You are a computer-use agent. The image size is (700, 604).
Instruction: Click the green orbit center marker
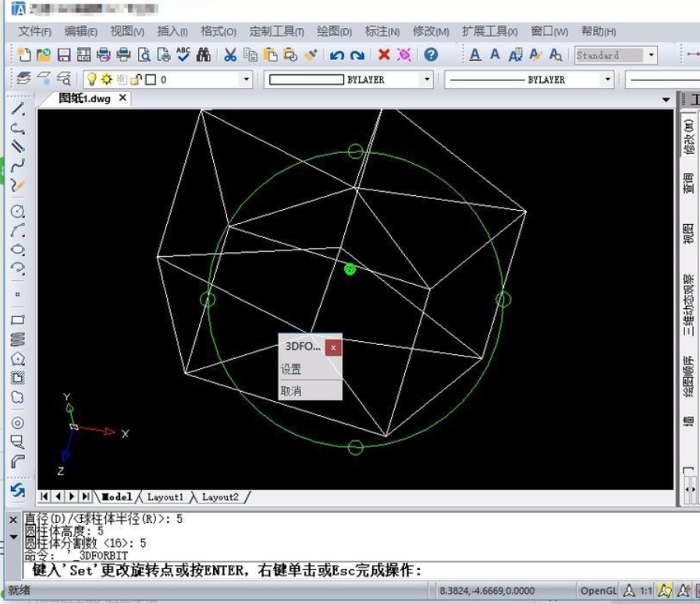[x=350, y=268]
